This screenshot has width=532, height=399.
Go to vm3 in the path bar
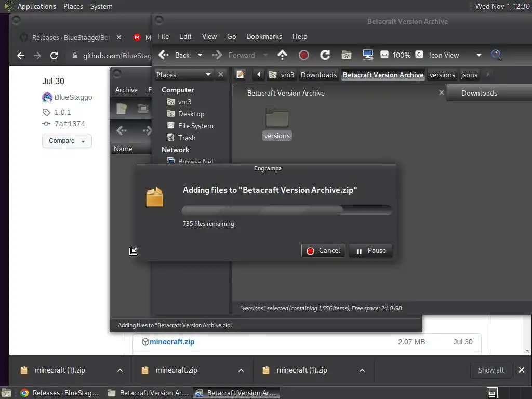tap(282, 75)
